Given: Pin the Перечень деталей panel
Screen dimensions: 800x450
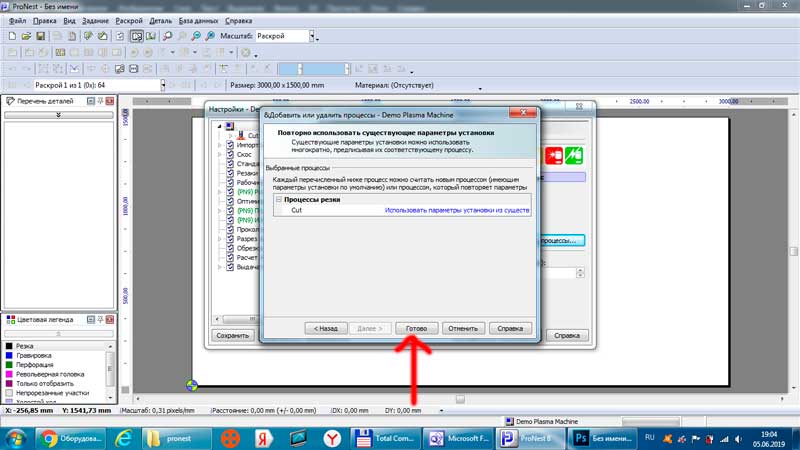Looking at the screenshot, I should (101, 101).
